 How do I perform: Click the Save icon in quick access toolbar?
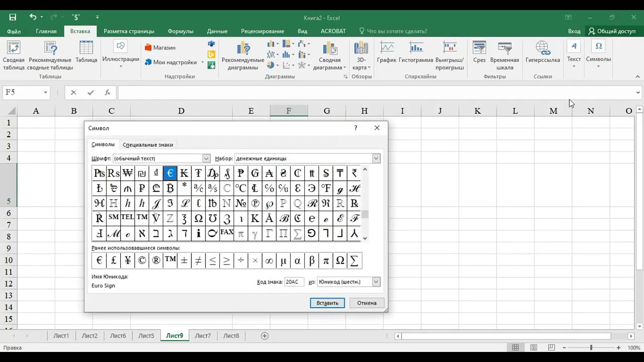13,17
